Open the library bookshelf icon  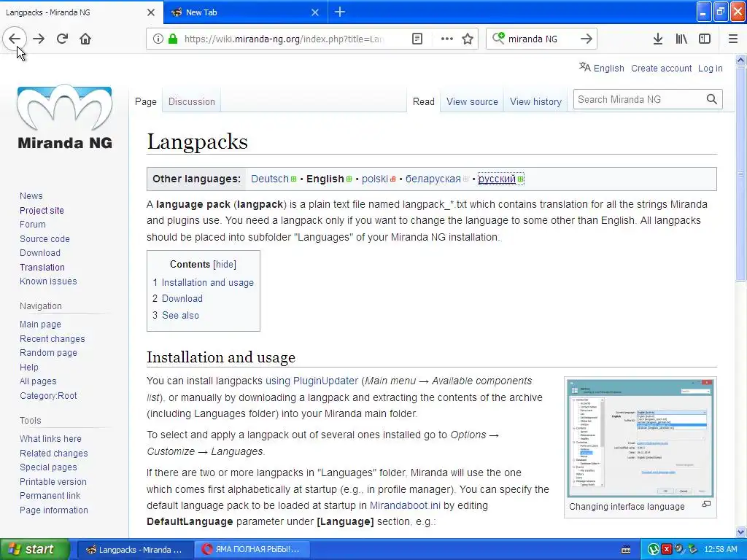coord(681,39)
